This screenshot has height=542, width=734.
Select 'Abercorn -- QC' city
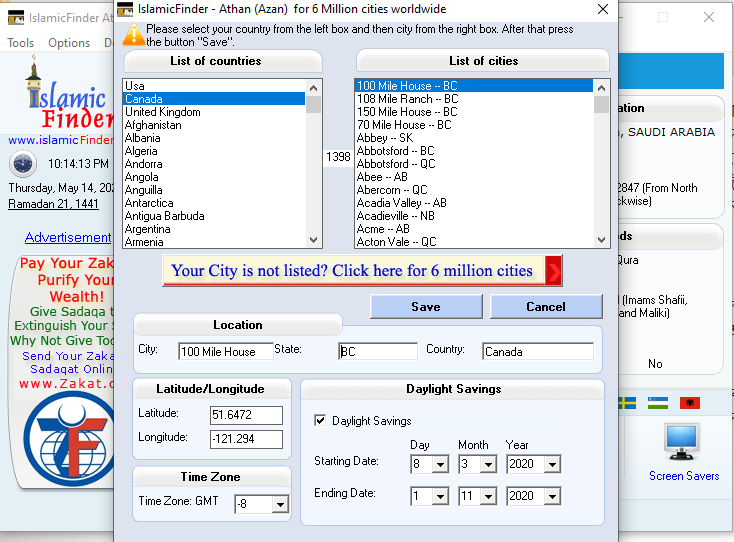click(474, 190)
